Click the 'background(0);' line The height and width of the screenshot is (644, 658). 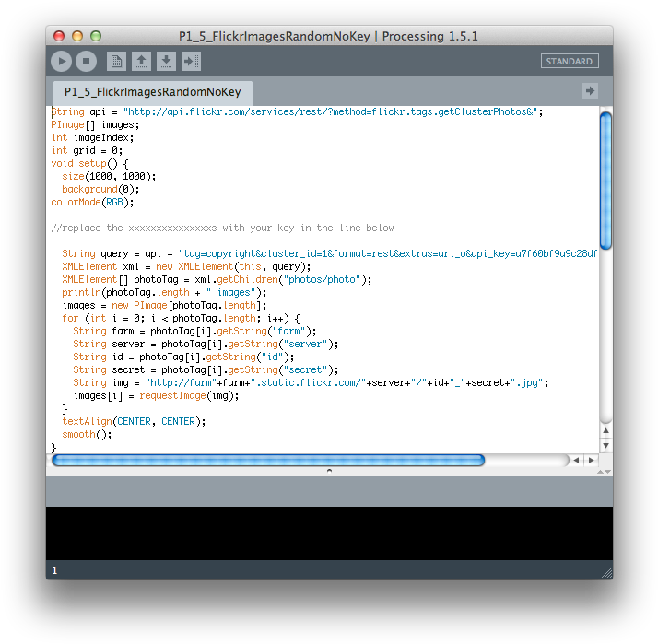(100, 189)
